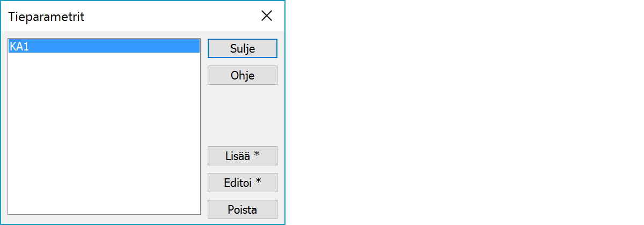
Task: Hit the X icon in the title bar
Action: coord(267,16)
